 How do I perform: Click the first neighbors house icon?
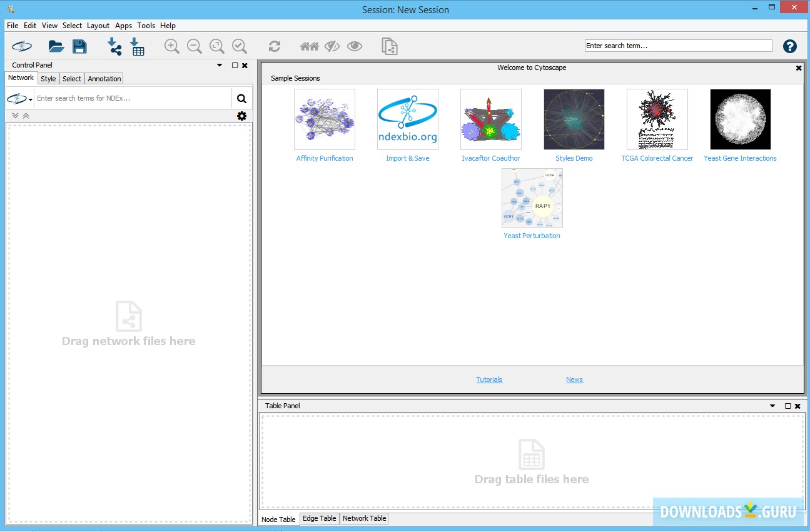point(310,46)
